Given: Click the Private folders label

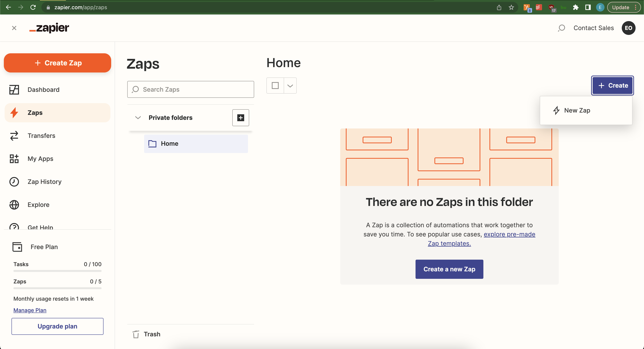Looking at the screenshot, I should tap(171, 118).
